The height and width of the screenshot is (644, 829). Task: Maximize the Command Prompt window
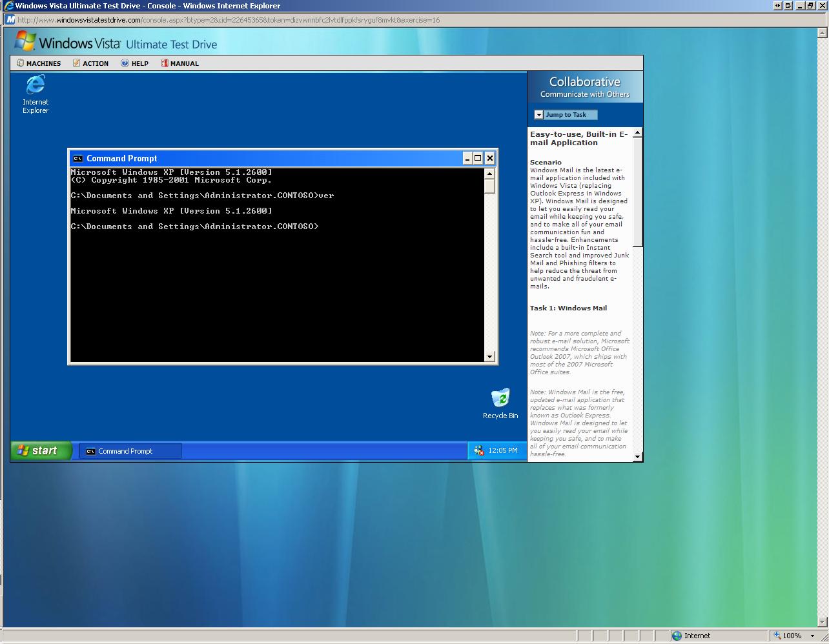pyautogui.click(x=478, y=159)
